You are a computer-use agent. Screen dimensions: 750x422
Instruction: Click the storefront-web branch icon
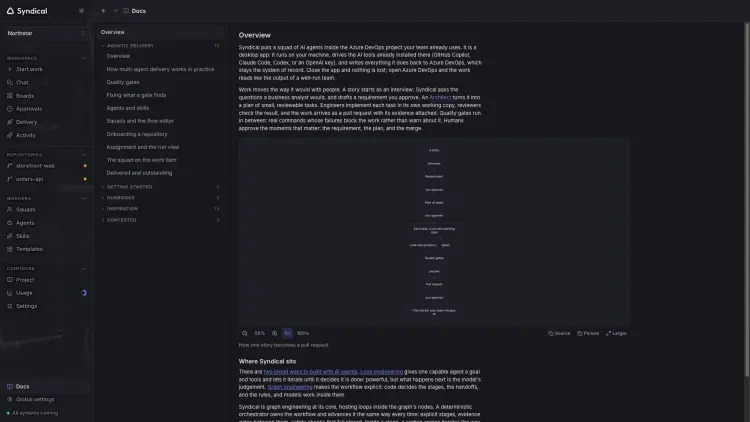tap(10, 166)
